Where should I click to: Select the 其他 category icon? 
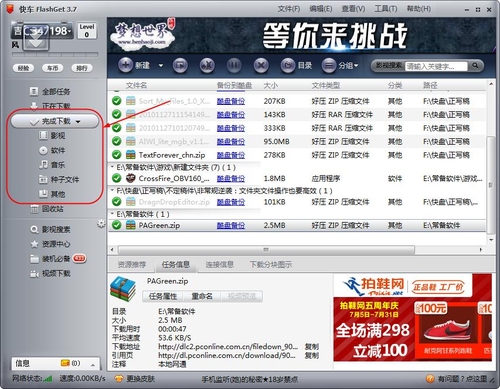click(43, 194)
